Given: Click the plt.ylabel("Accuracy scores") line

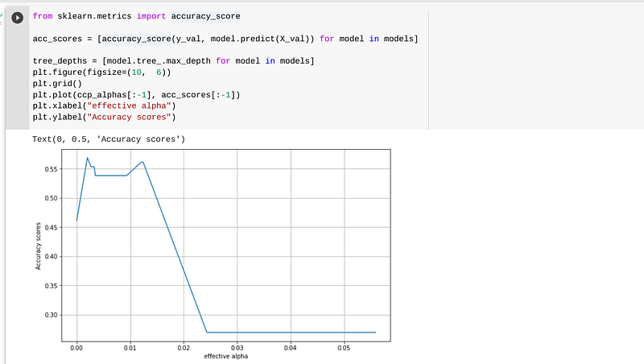Looking at the screenshot, I should coord(104,117).
